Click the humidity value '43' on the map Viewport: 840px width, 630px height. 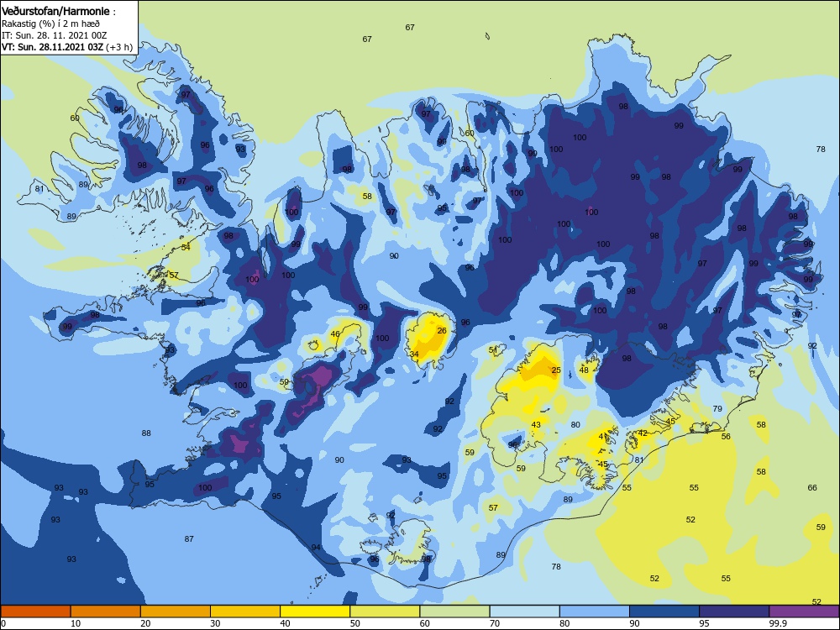(x=536, y=425)
